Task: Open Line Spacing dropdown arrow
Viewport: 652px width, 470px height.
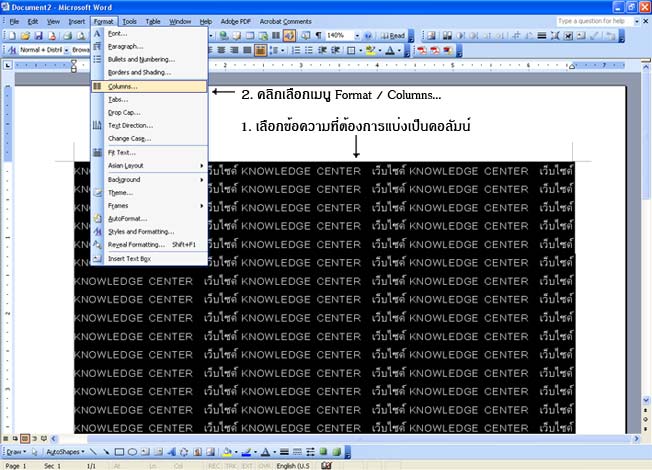Action: (283, 50)
